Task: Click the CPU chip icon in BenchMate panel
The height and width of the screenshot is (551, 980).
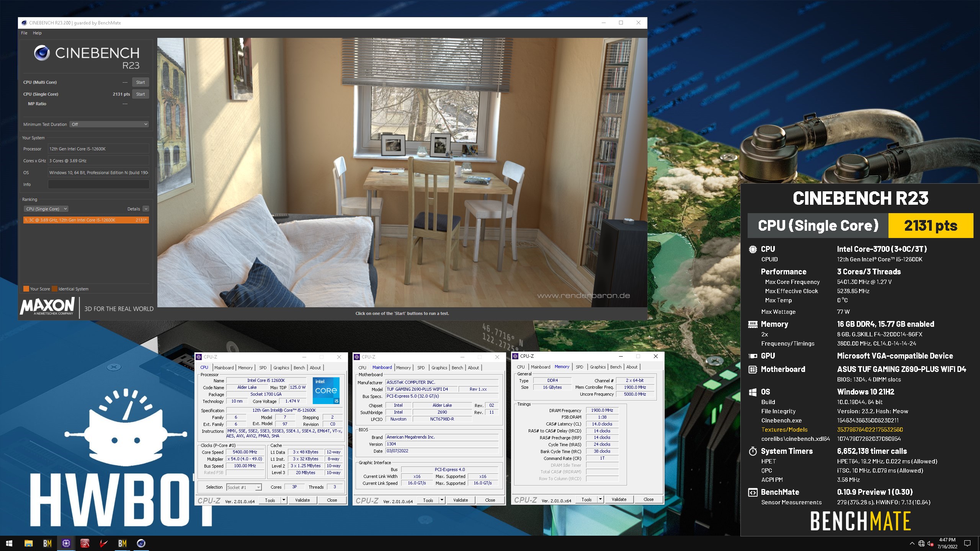Action: point(753,249)
